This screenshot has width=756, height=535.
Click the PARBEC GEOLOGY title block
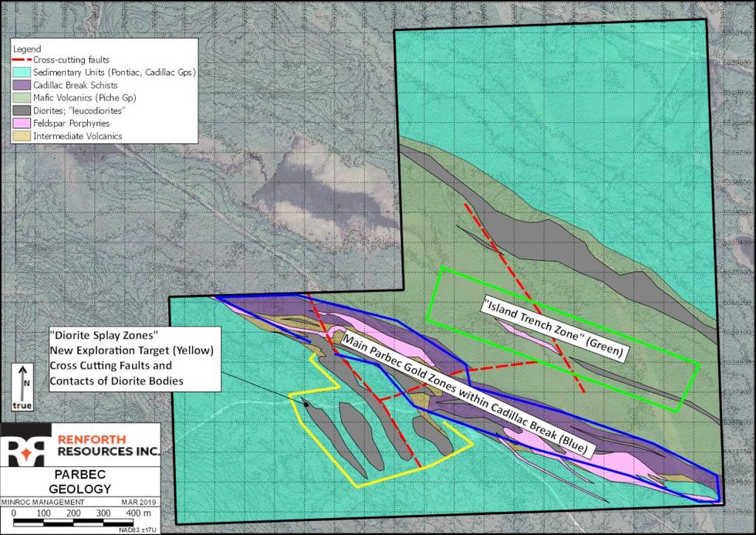click(x=79, y=483)
